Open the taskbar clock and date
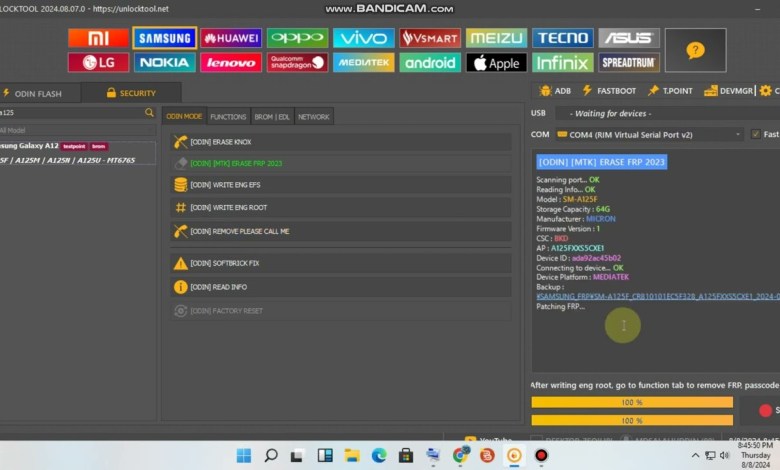The height and width of the screenshot is (470, 780). pos(755,455)
